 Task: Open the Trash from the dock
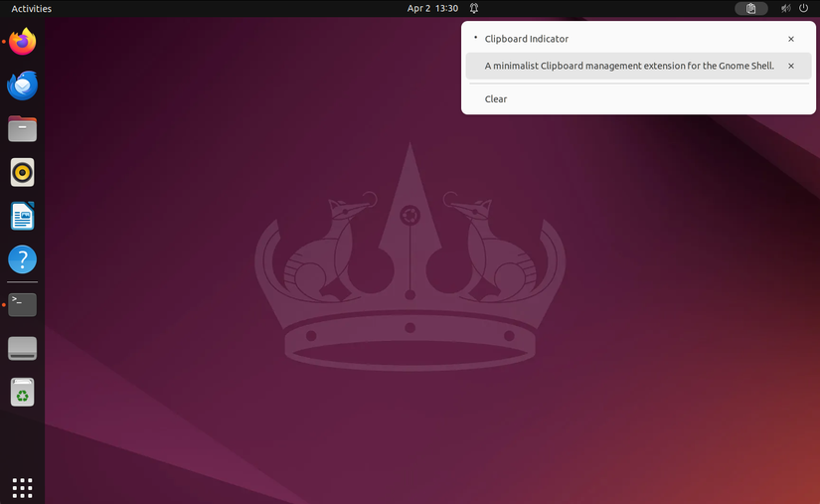click(x=23, y=392)
